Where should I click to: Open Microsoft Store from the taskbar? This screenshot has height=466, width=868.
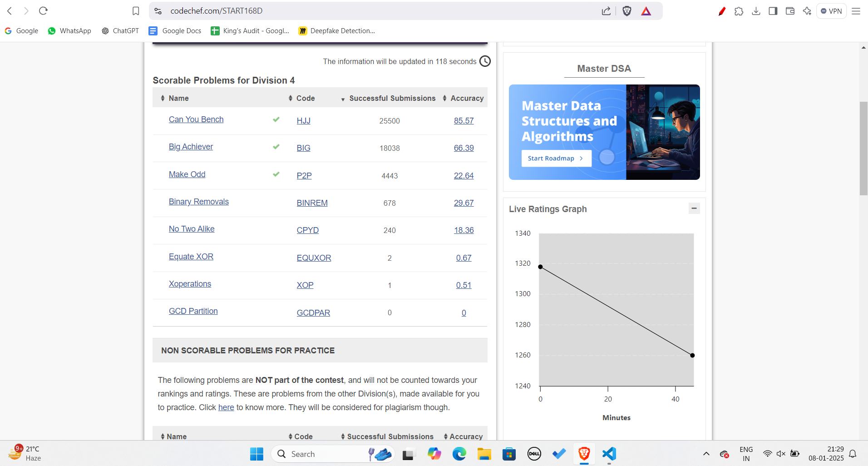click(509, 454)
